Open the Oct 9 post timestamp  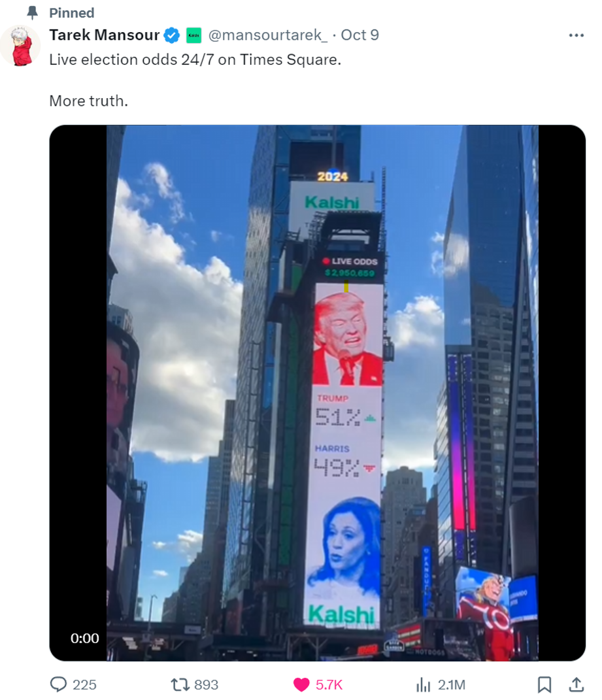coord(360,35)
